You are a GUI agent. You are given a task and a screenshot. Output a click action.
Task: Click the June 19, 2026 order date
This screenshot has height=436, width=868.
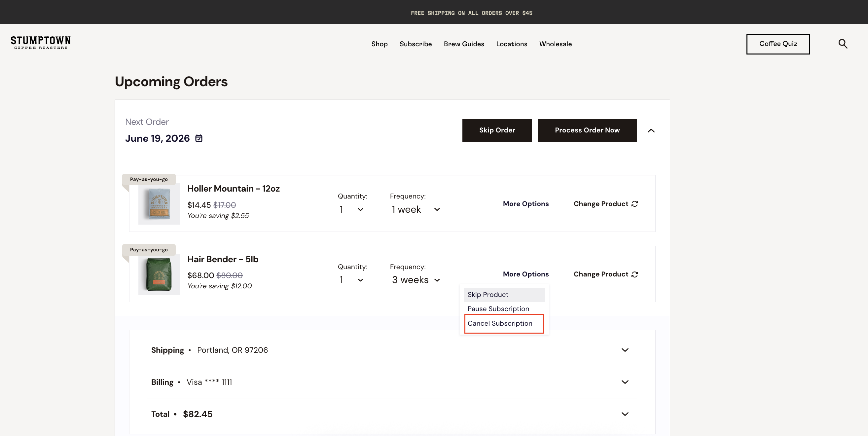coord(157,138)
